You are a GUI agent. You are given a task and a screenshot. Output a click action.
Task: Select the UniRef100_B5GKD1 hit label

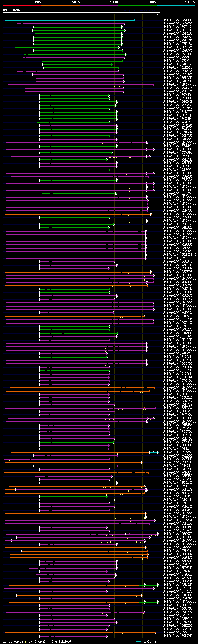pyautogui.click(x=178, y=177)
